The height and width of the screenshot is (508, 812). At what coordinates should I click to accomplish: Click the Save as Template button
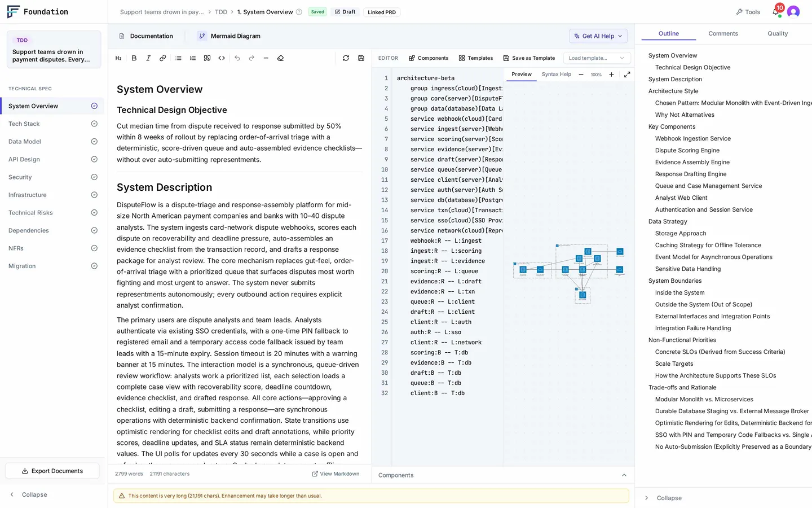529,58
